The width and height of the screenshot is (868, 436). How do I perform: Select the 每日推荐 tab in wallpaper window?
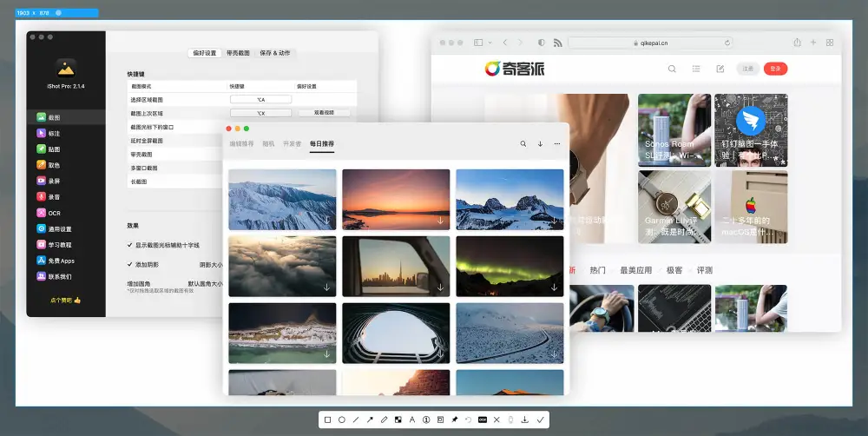coord(322,144)
